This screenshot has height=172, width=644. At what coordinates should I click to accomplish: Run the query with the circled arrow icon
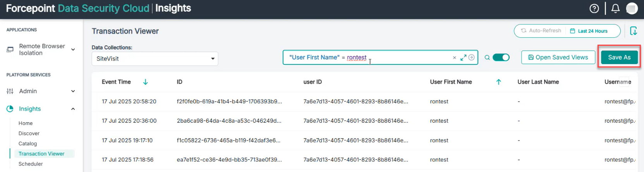click(471, 57)
